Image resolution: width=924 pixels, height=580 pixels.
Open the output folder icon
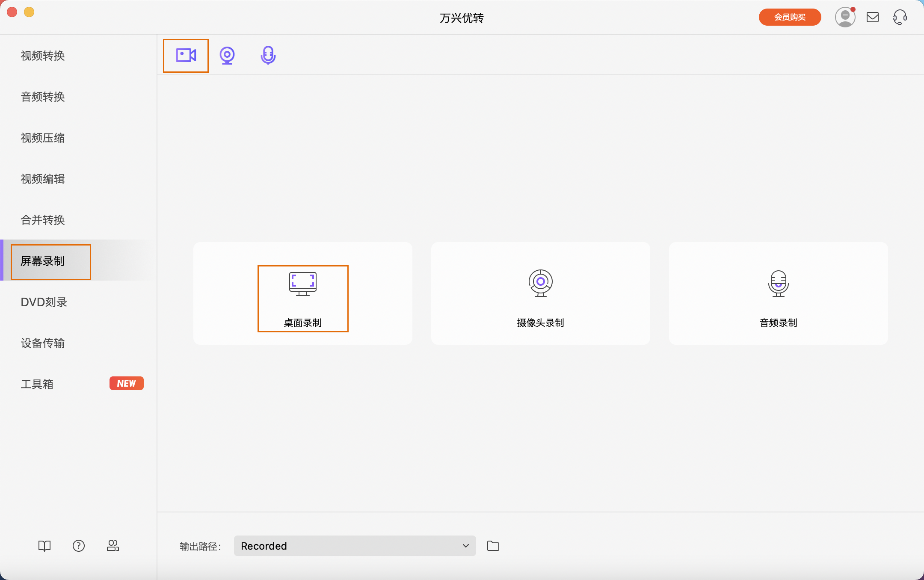click(493, 546)
